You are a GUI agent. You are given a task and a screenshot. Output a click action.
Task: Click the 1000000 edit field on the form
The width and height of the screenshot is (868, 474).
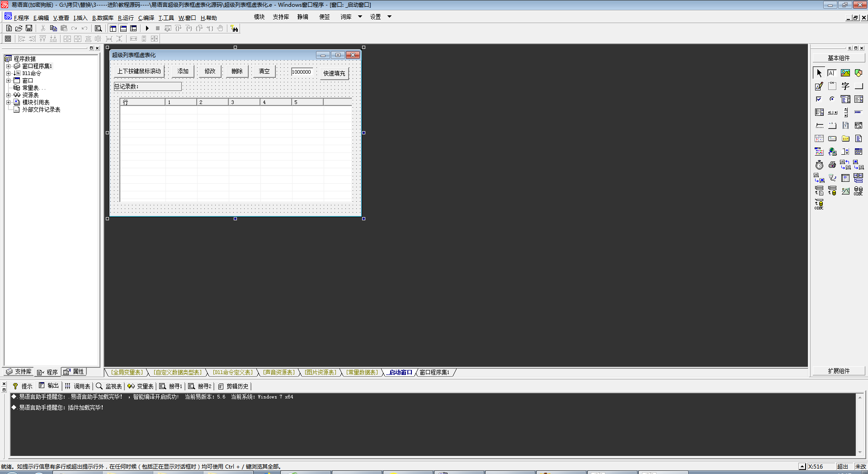[302, 72]
